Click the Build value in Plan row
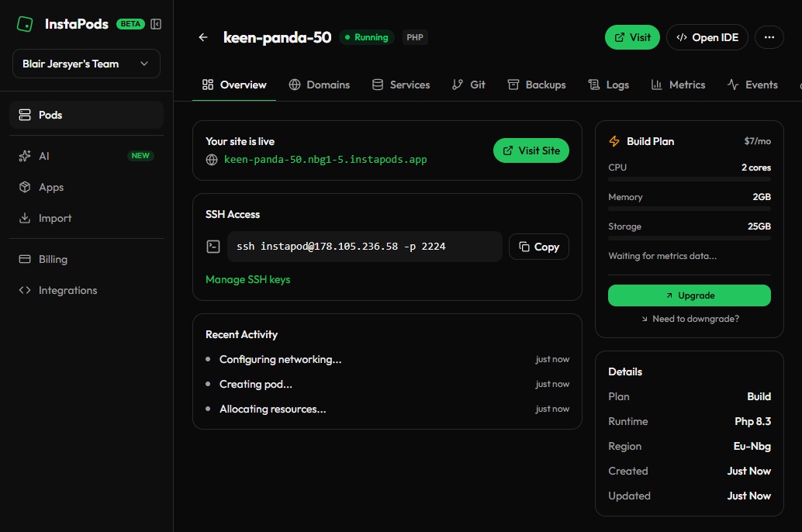This screenshot has width=802, height=532. click(x=759, y=396)
